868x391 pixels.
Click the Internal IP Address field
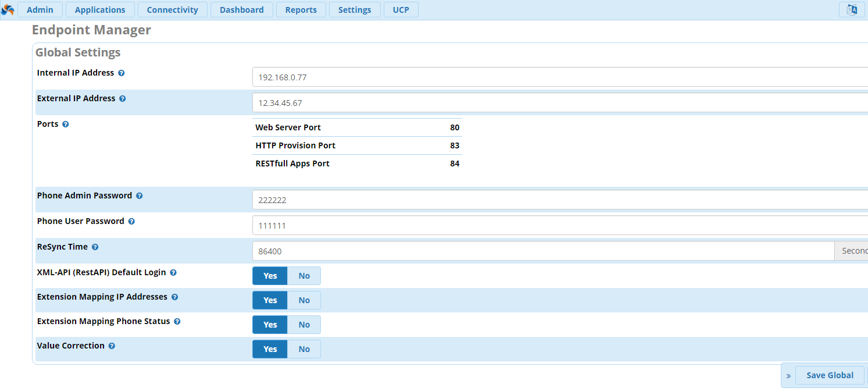(560, 77)
